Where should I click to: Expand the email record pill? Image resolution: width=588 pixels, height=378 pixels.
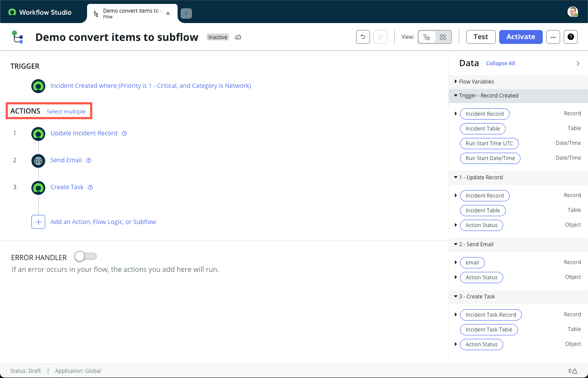coord(456,263)
